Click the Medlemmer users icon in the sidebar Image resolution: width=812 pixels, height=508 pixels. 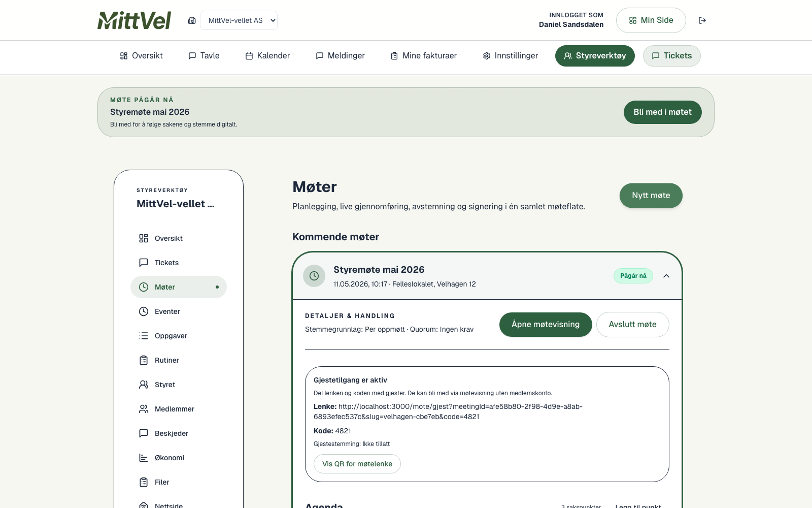coord(144,409)
